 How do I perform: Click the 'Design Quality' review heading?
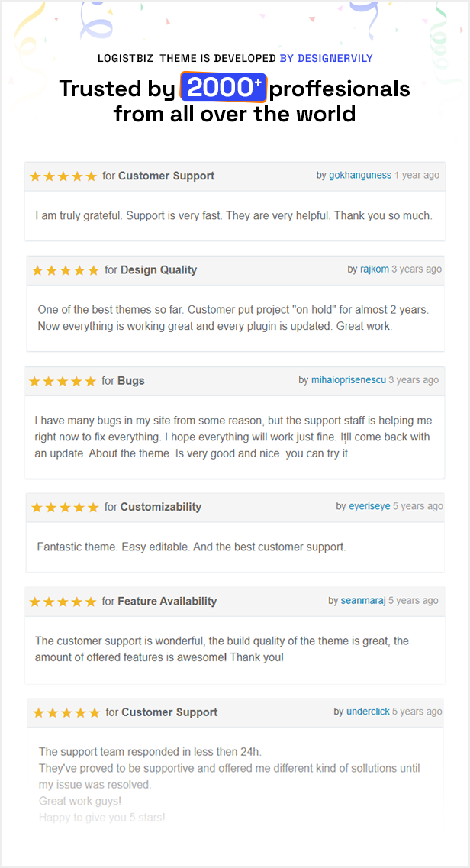[159, 269]
